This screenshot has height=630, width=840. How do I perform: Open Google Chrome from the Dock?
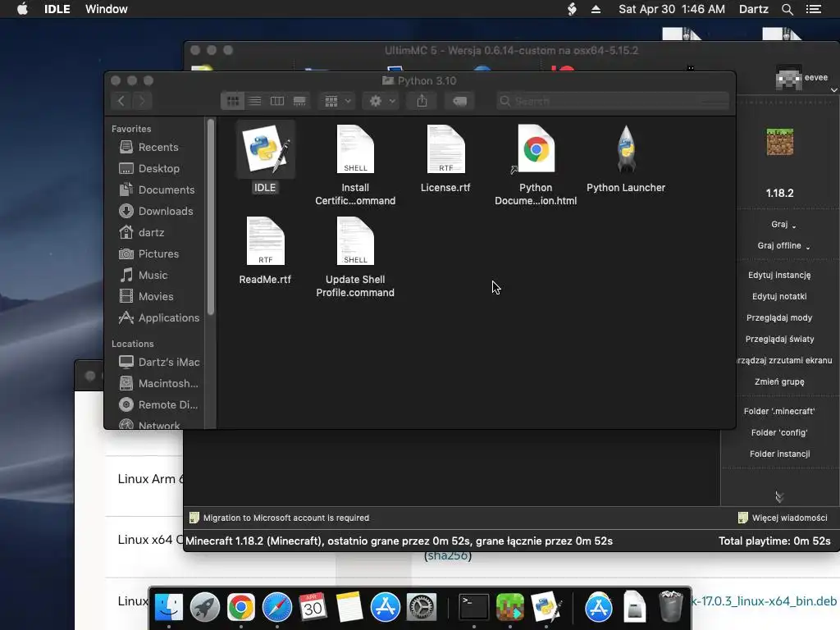241,607
